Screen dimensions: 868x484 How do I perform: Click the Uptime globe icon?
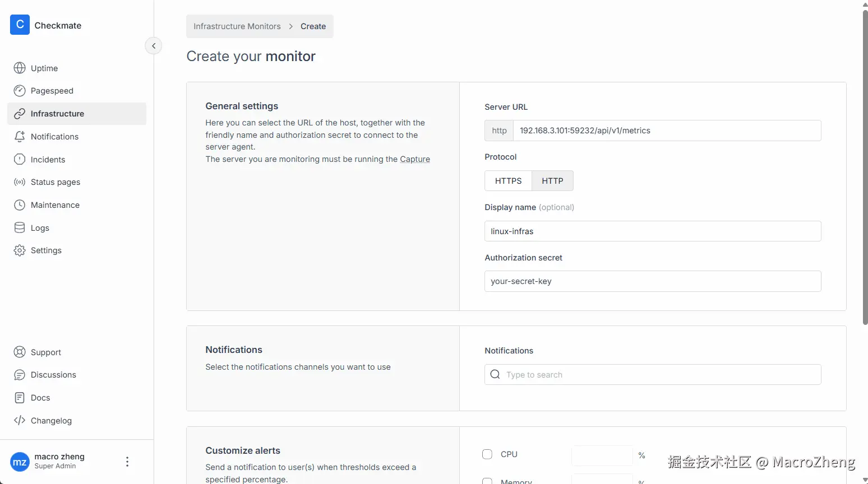pyautogui.click(x=20, y=68)
